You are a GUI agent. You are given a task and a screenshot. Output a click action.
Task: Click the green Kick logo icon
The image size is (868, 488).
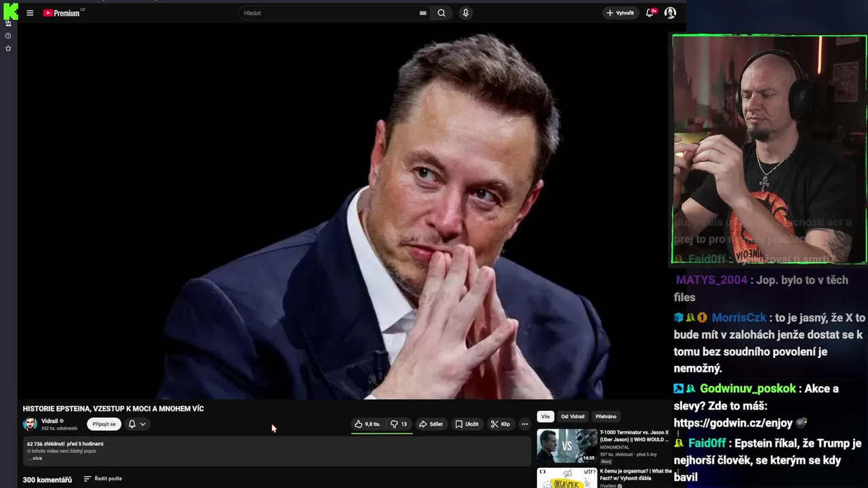(10, 11)
